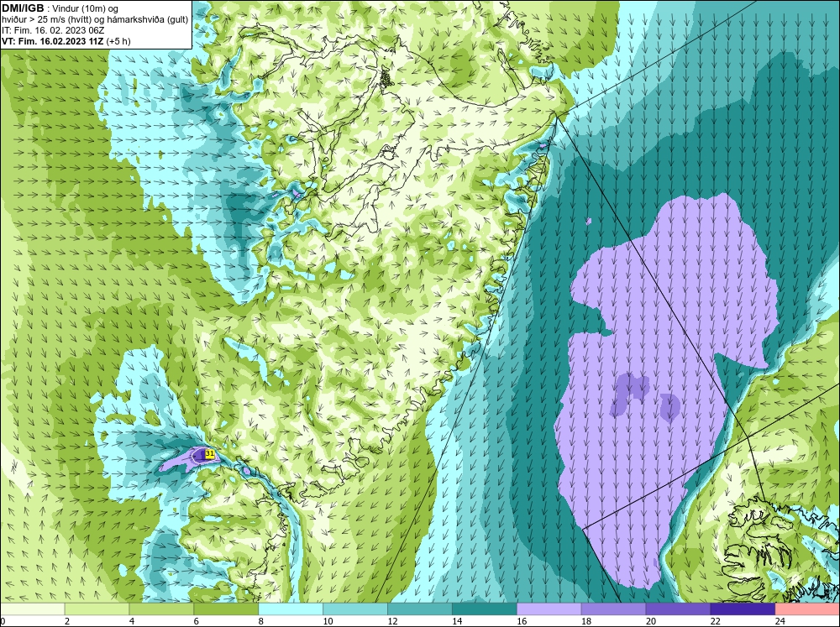Click the scale value 4
This screenshot has width=840, height=627.
[132, 621]
